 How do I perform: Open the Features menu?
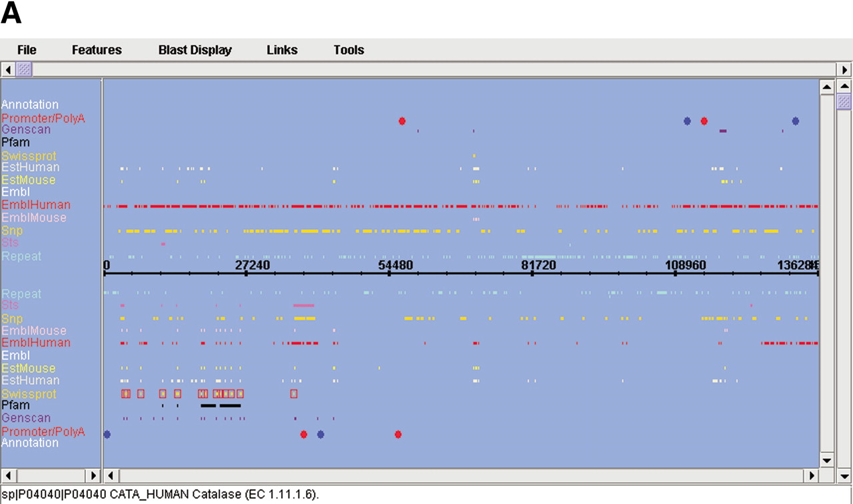pos(97,50)
